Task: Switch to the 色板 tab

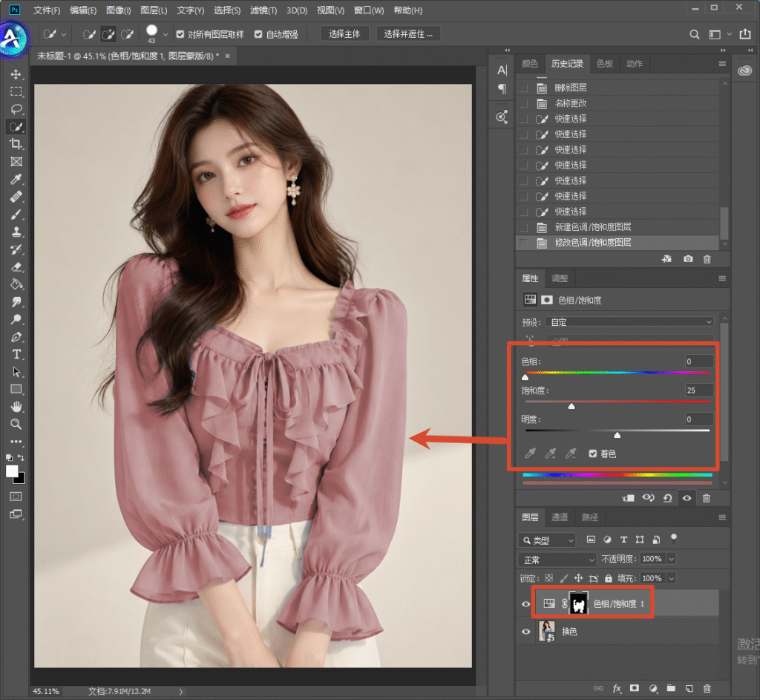Action: [x=604, y=64]
